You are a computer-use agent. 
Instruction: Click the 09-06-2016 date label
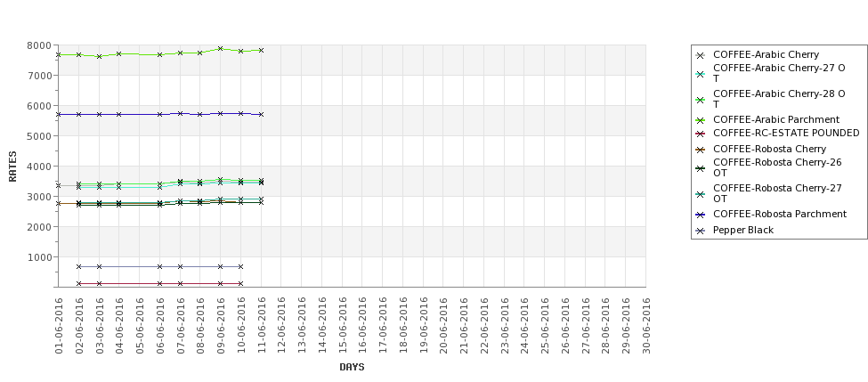click(x=221, y=326)
